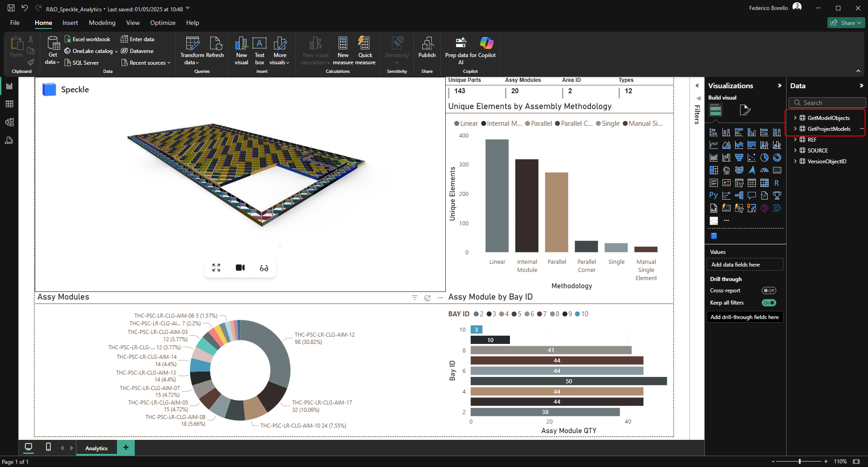Click the camera icon in 3D viewer
Viewport: 868px width, 467px height.
pyautogui.click(x=240, y=268)
